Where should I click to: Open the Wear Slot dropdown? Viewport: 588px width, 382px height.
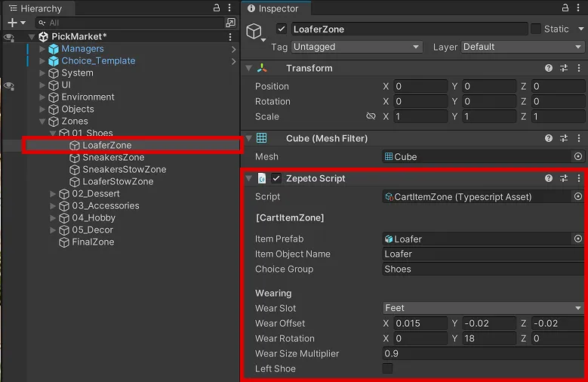click(x=483, y=308)
